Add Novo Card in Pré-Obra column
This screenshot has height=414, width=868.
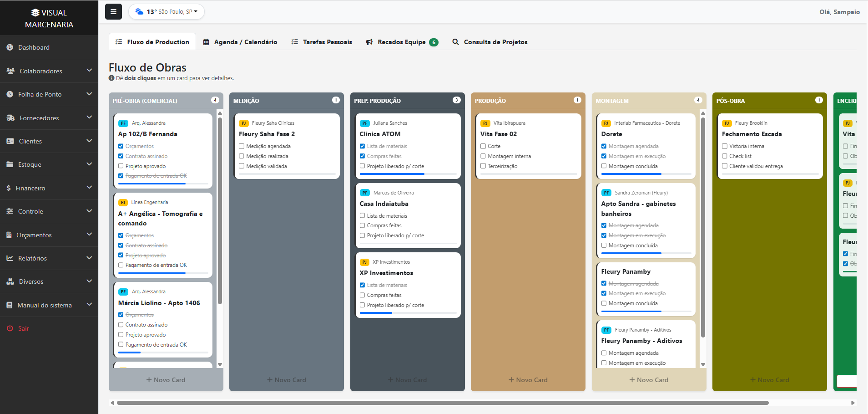coord(166,380)
